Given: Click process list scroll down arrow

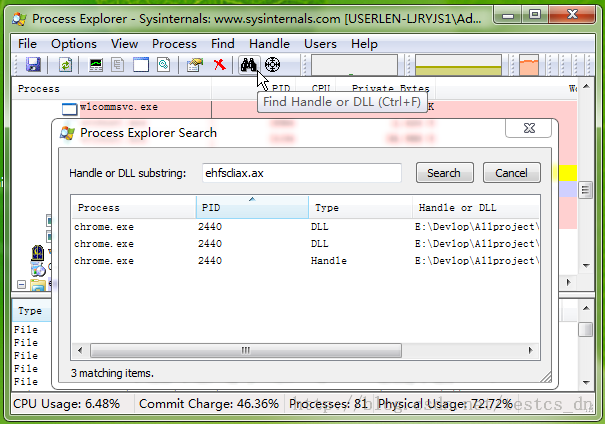Looking at the screenshot, I should click(586, 266).
